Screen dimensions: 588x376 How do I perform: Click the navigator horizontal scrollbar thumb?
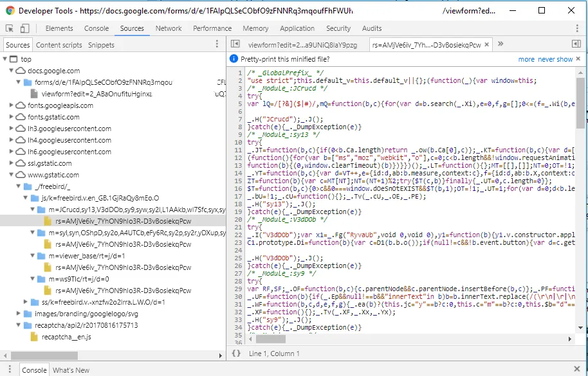(44, 355)
